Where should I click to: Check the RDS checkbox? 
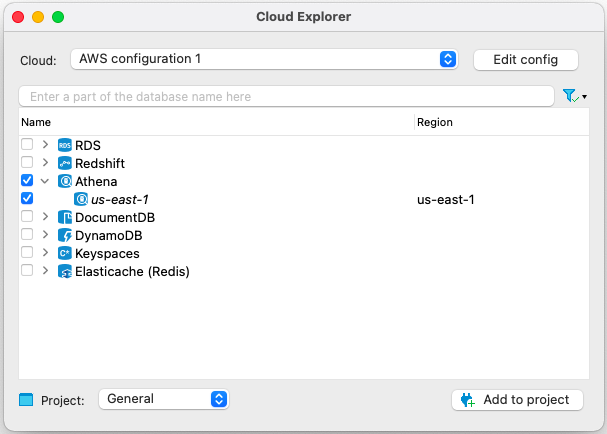[x=27, y=144]
